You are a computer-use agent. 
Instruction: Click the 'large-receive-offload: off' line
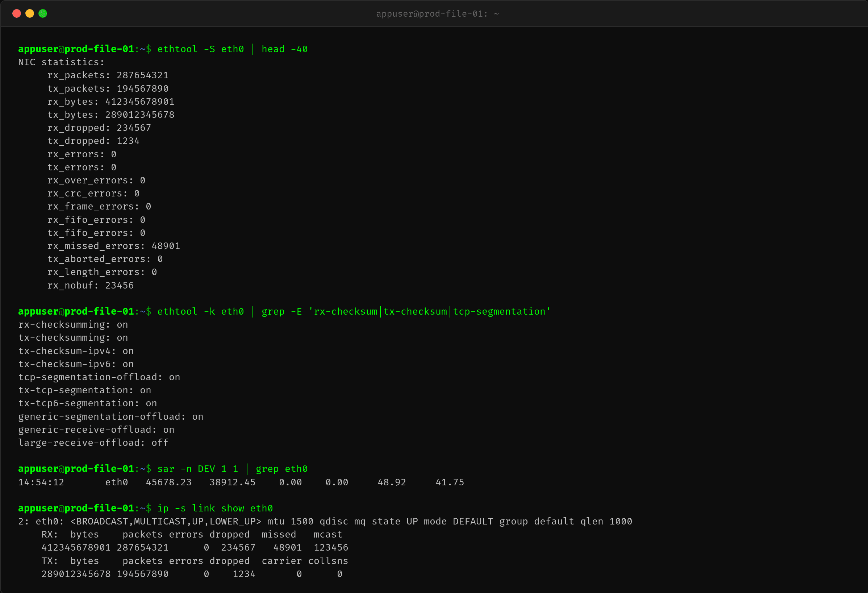pyautogui.click(x=93, y=443)
